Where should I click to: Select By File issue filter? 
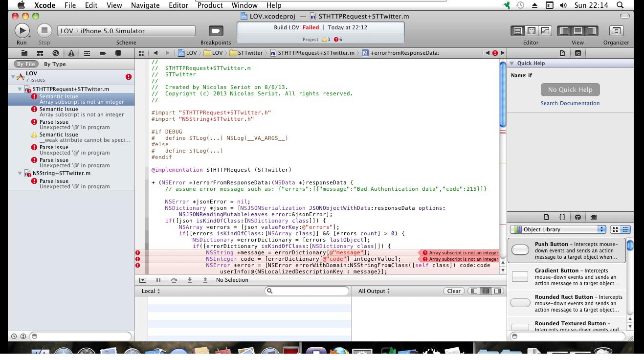click(26, 64)
